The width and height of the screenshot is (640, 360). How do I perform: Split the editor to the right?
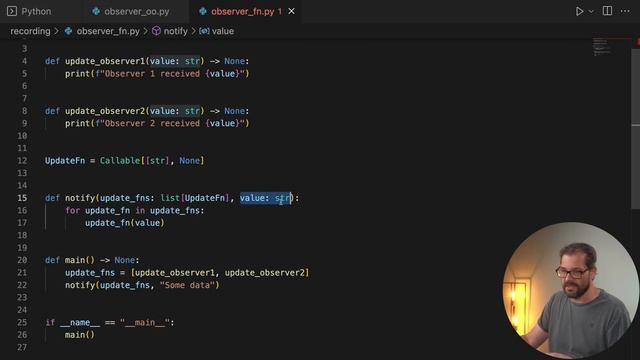coord(607,11)
